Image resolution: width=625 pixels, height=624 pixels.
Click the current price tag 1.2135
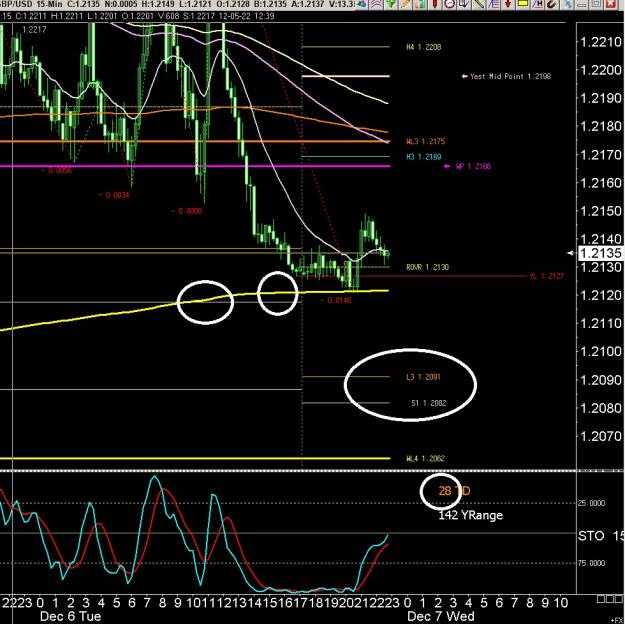[601, 253]
